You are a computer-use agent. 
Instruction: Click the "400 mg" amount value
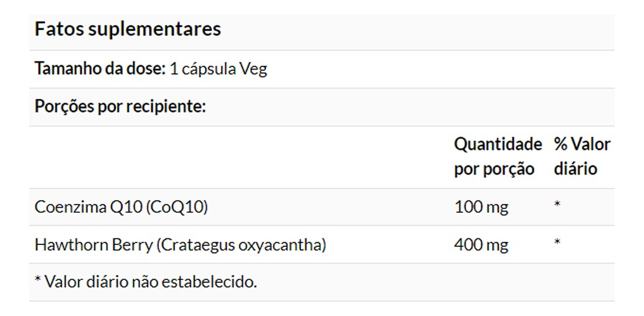[481, 244]
